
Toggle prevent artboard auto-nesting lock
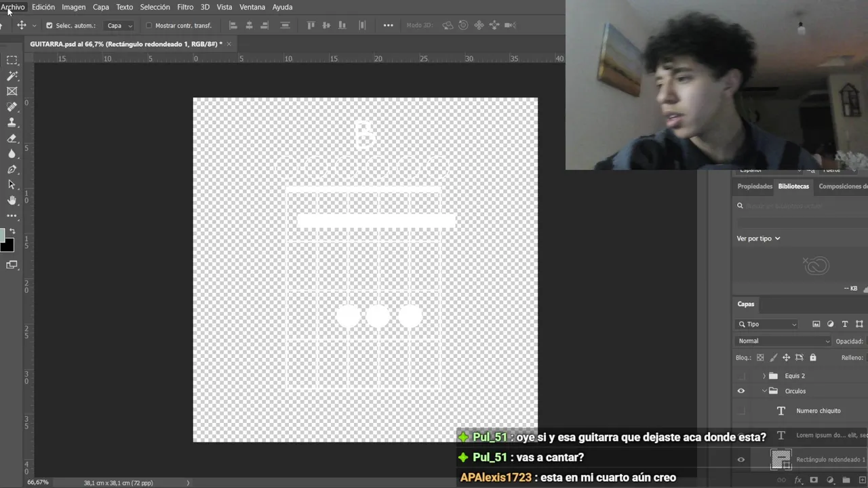[x=800, y=358]
